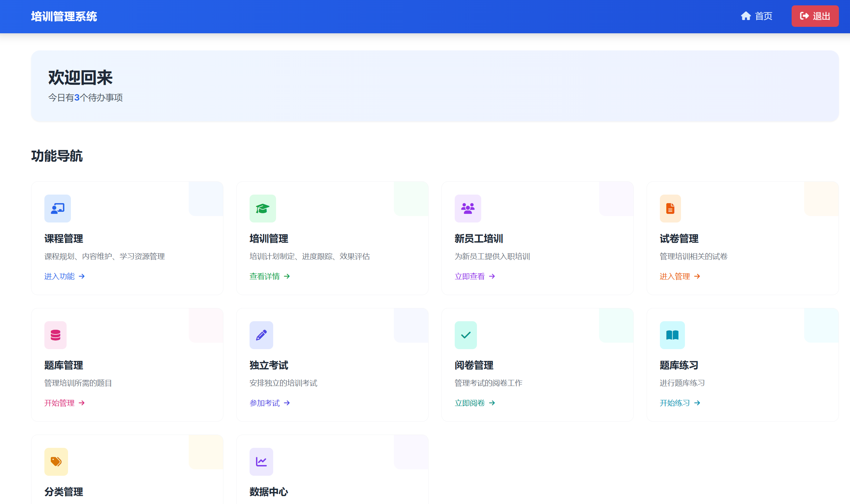The height and width of the screenshot is (504, 850).
Task: Click the checkmark icon for 阅卷管理
Action: 465,335
